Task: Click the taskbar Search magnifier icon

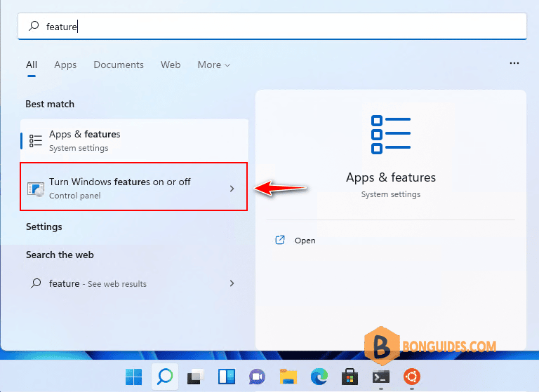Action: click(165, 377)
